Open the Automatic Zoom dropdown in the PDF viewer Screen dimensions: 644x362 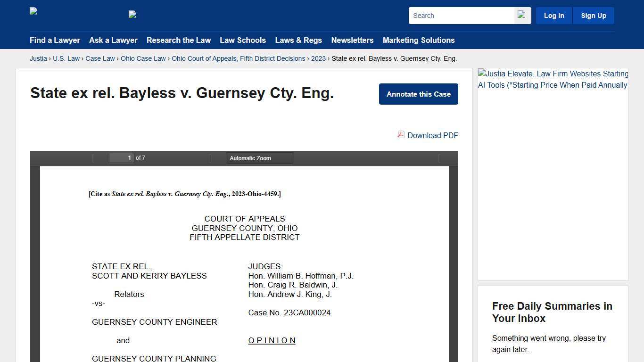tap(259, 158)
